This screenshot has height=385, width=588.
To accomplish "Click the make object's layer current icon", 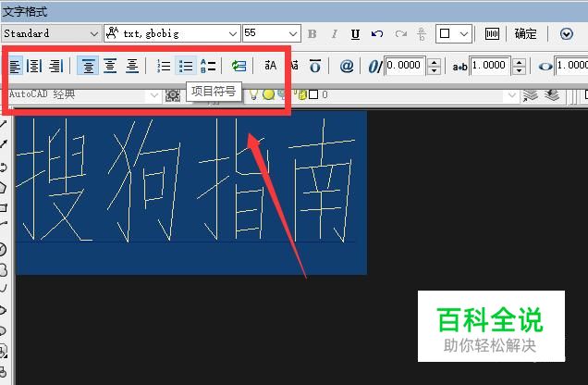I will [531, 94].
